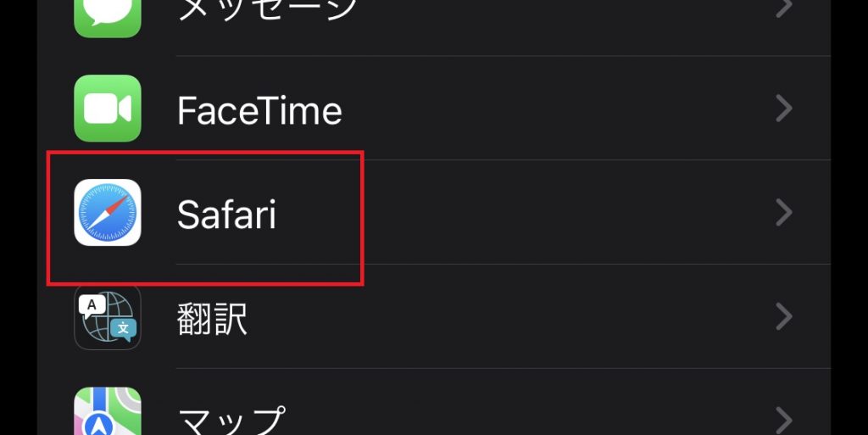Open the 翻訳 settings entry

click(x=212, y=319)
